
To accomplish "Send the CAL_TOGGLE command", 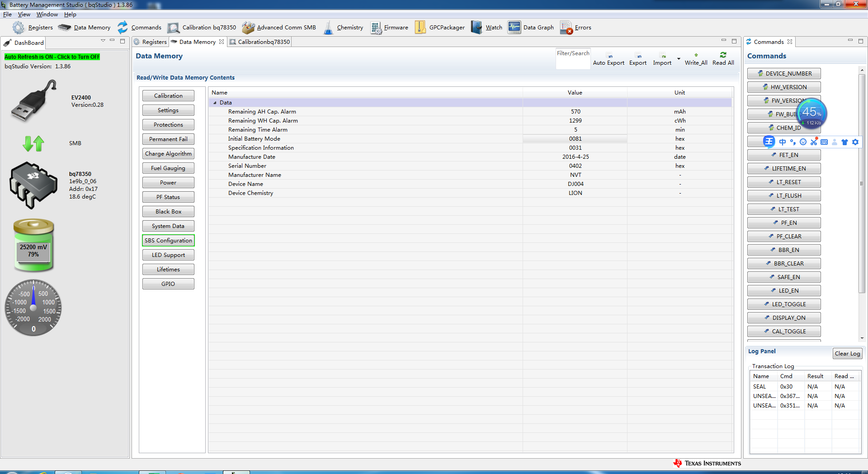I will pyautogui.click(x=784, y=332).
